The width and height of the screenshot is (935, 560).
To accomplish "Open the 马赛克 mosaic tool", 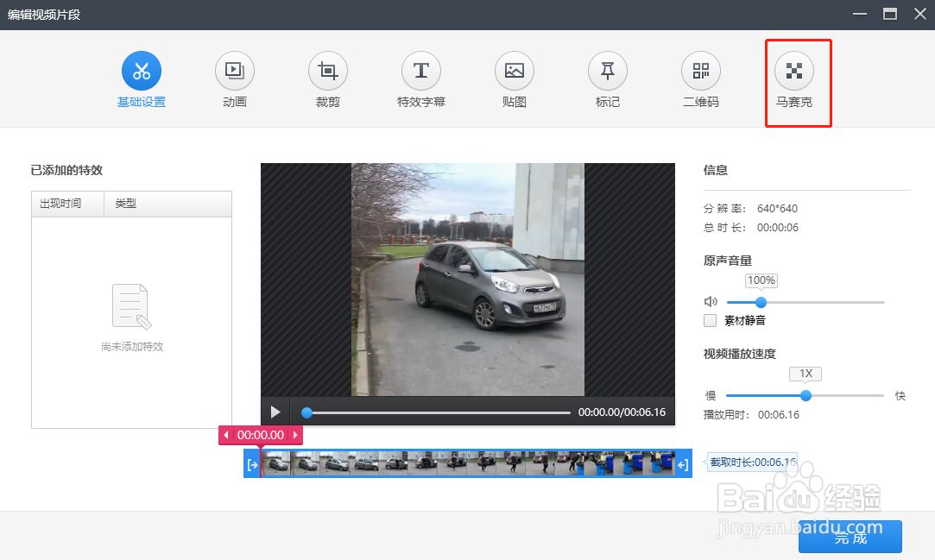I will 793,71.
